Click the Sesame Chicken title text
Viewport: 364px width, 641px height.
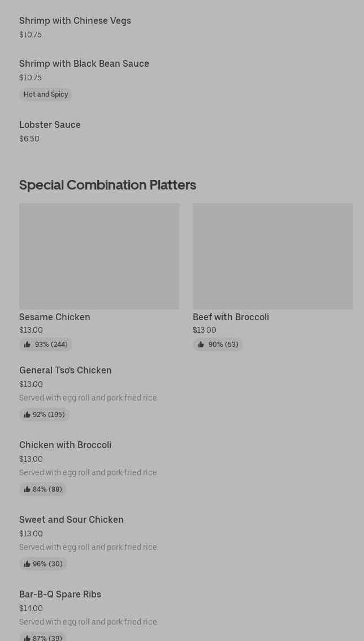pyautogui.click(x=55, y=317)
